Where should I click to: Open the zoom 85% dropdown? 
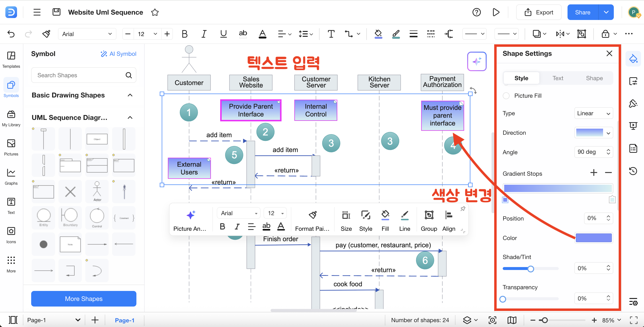(x=612, y=320)
